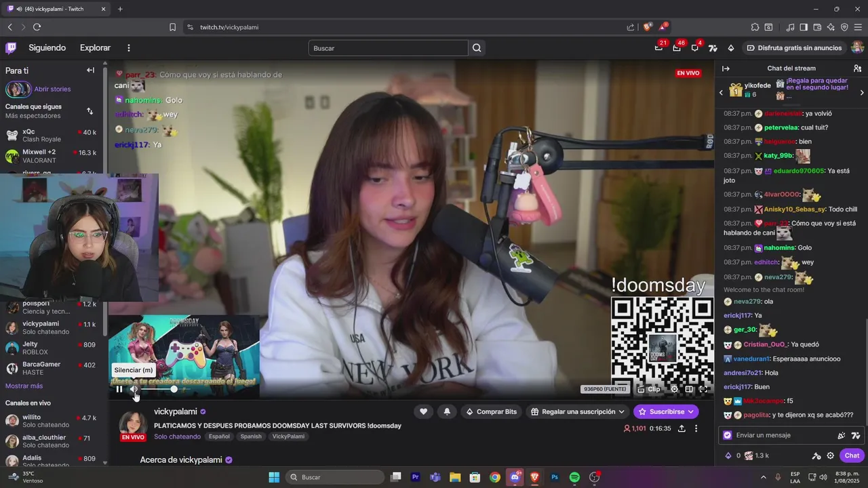Click the Español stream tag

219,436
